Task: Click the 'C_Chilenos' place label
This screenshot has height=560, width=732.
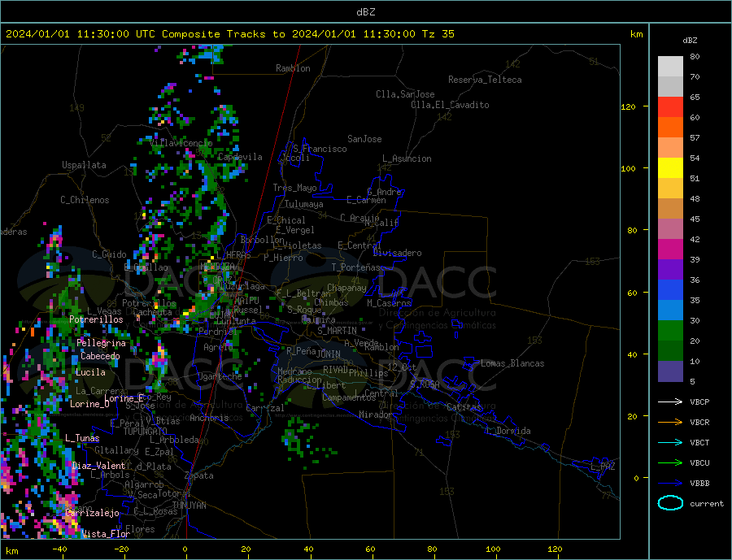Action: pos(85,200)
